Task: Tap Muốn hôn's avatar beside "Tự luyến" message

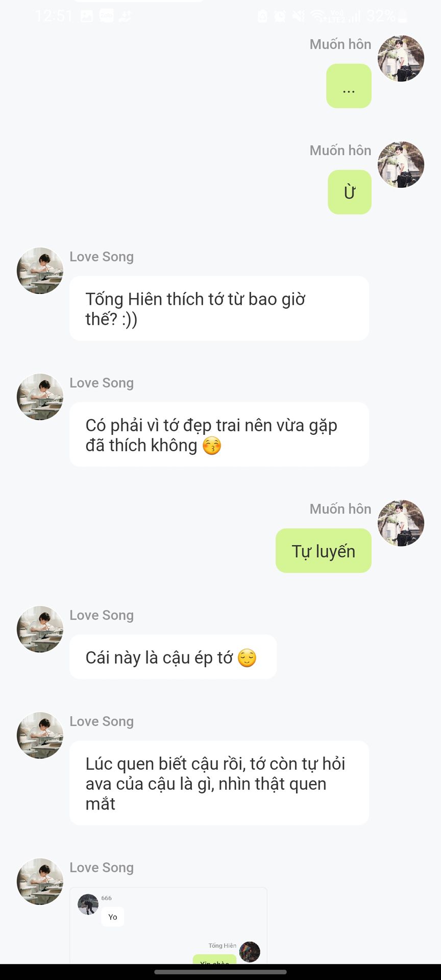Action: tap(401, 523)
